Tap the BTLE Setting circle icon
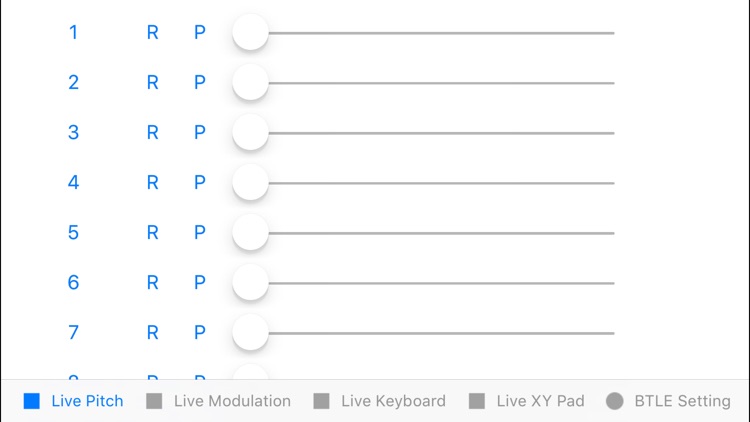This screenshot has height=422, width=750. tap(615, 401)
